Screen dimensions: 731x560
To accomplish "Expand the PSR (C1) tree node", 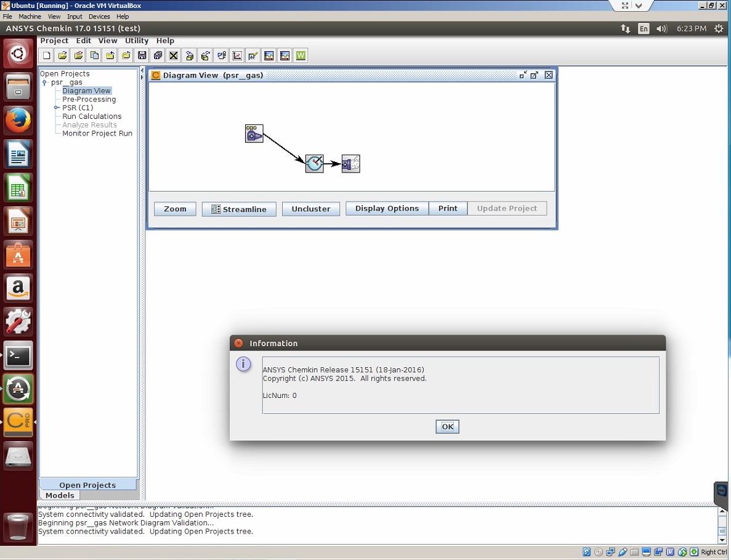I will (57, 108).
